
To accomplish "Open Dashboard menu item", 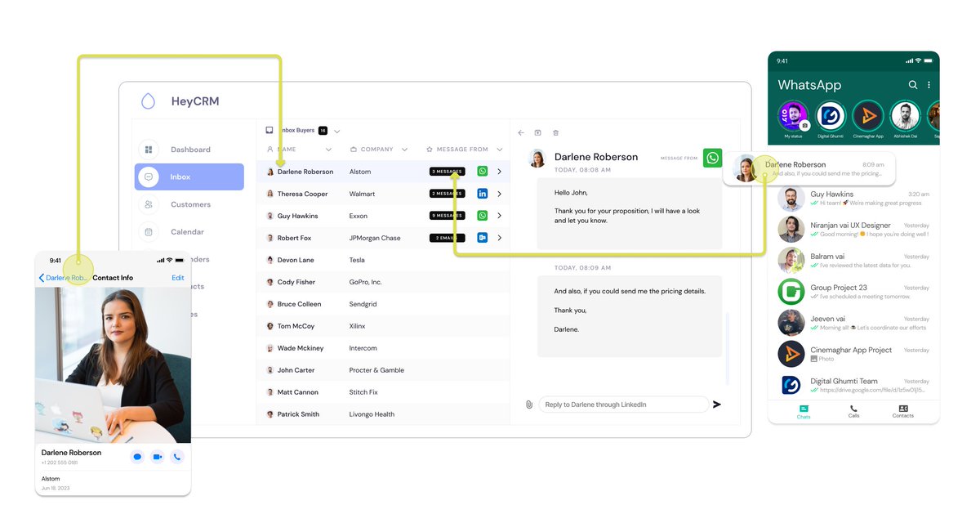I will click(x=190, y=150).
